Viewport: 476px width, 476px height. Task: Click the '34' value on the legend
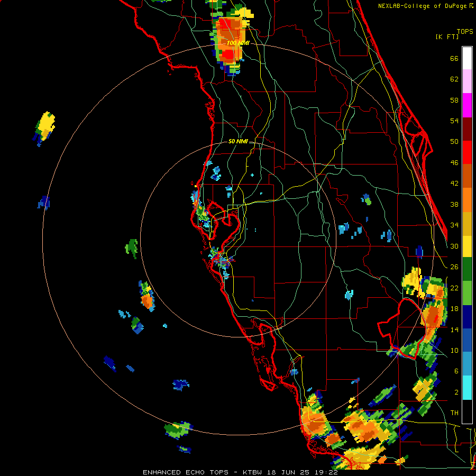click(x=454, y=225)
